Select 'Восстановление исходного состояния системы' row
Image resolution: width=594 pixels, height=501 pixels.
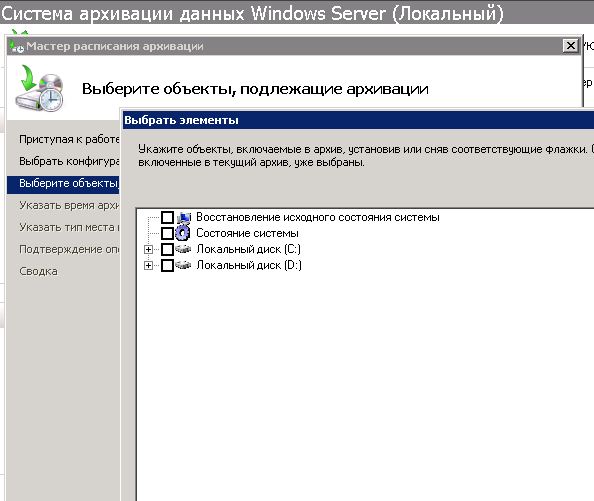pos(317,217)
